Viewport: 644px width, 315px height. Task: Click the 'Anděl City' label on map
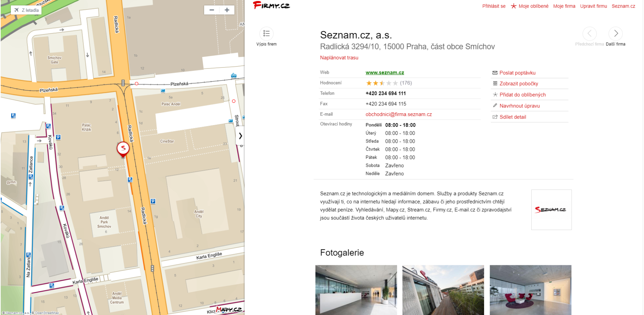pos(199,214)
